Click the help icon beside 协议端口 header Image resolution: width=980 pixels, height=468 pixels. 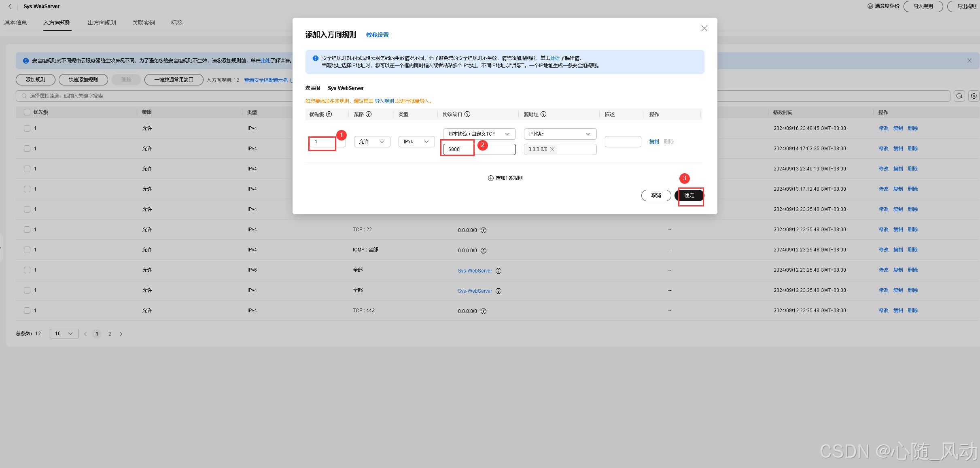point(467,114)
